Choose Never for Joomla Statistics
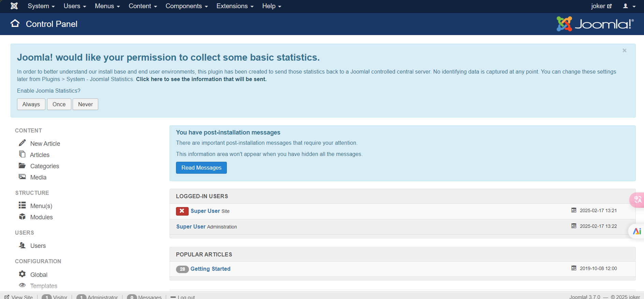 click(x=85, y=104)
